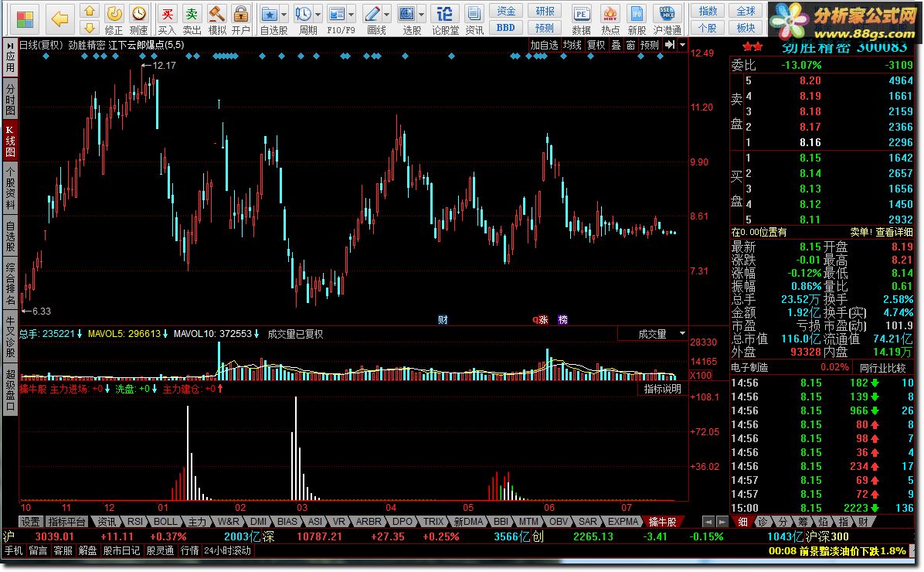
Task: Click the 研报 research report button
Action: tap(545, 11)
